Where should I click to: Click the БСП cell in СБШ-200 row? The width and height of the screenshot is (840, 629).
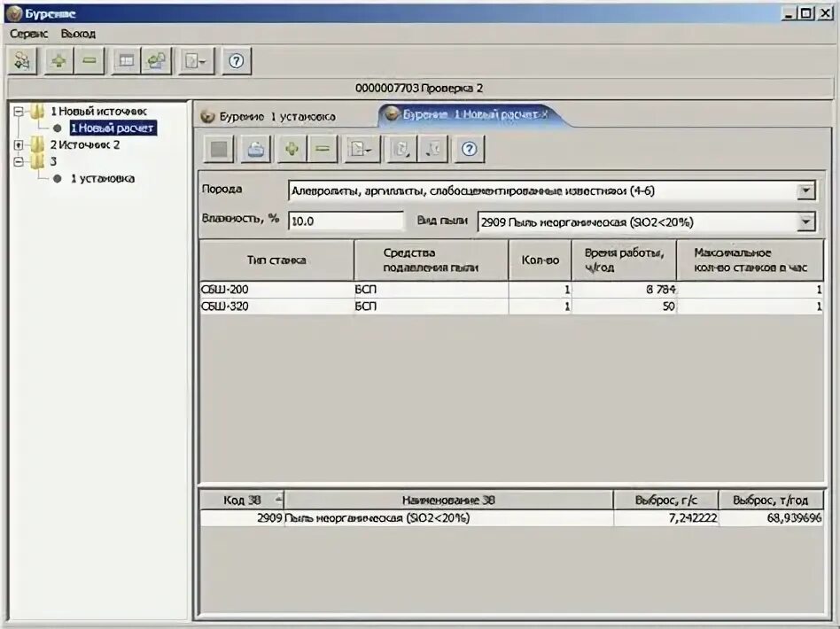[x=431, y=290]
